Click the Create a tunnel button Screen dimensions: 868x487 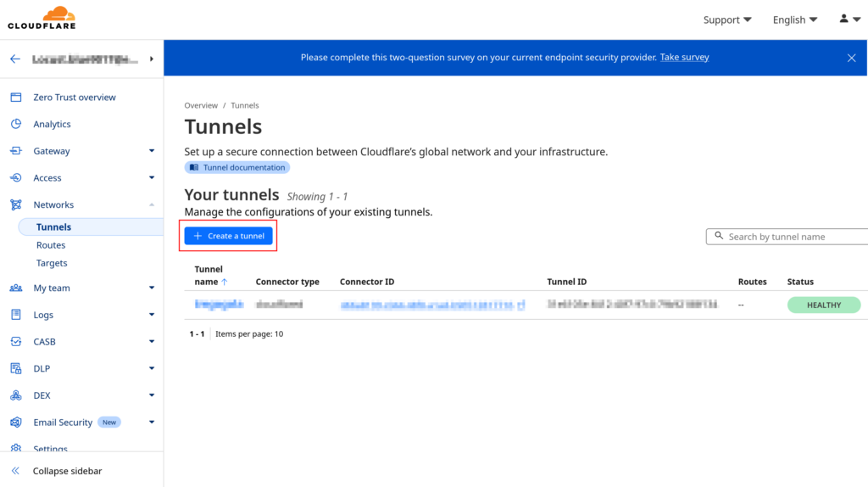coord(228,236)
